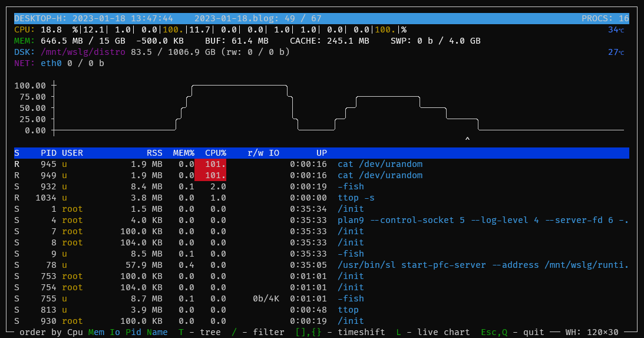Click the 57.9 MB RSS value
Screen dimensions: 644x338
[x=144, y=265]
